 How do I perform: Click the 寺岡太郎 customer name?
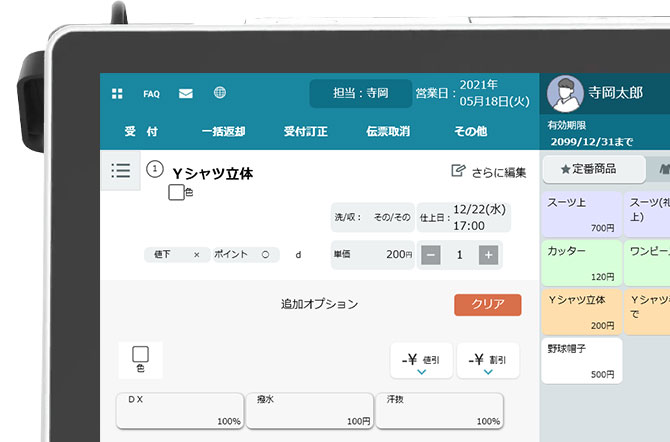615,92
